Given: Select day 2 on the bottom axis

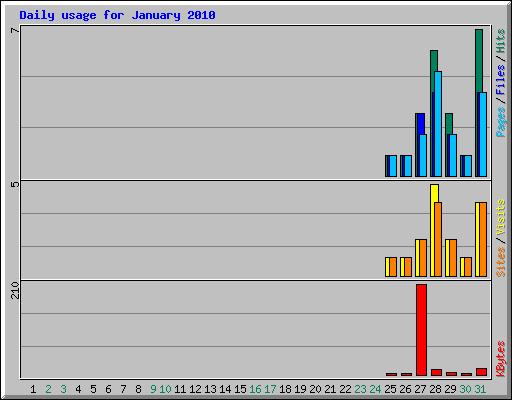Looking at the screenshot, I should (48, 389).
